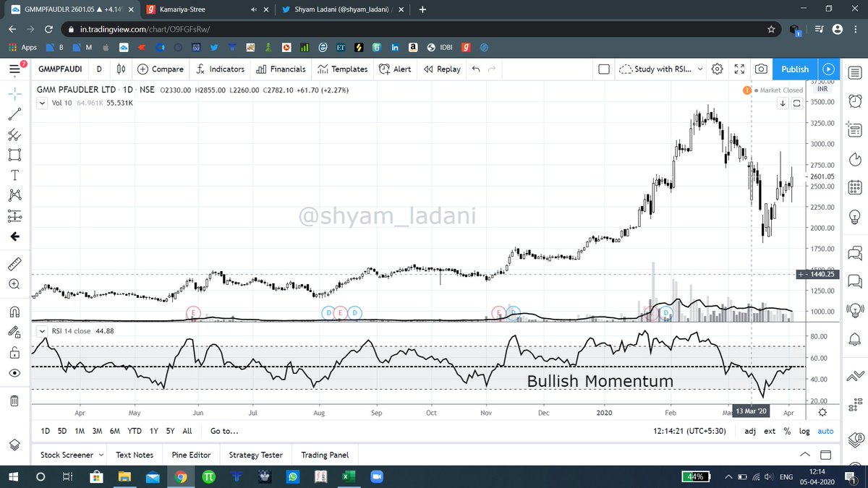Open the Stock Screener tab
Viewport: 868px width, 488px height.
(x=67, y=455)
